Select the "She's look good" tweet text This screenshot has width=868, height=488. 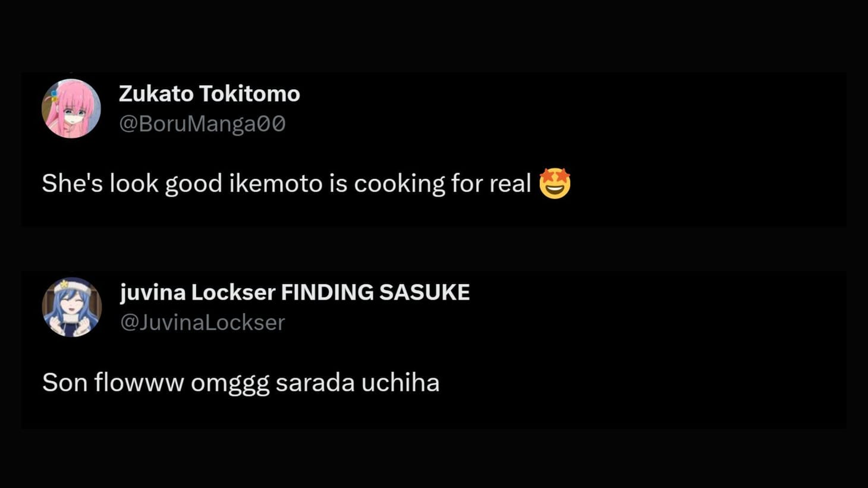click(307, 184)
